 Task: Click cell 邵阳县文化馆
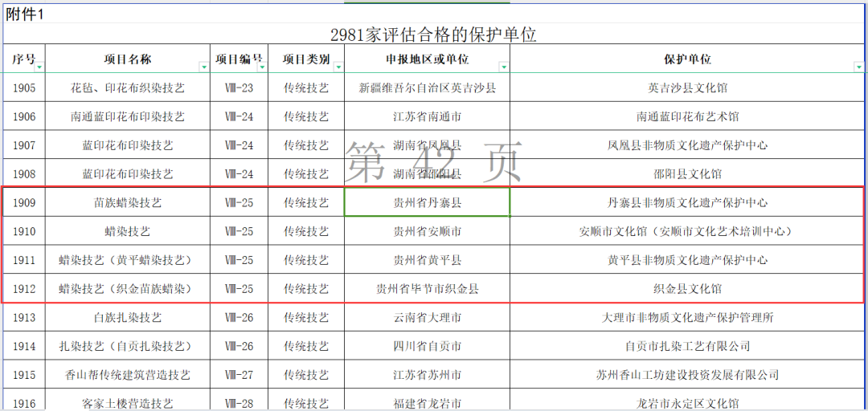coord(686,173)
